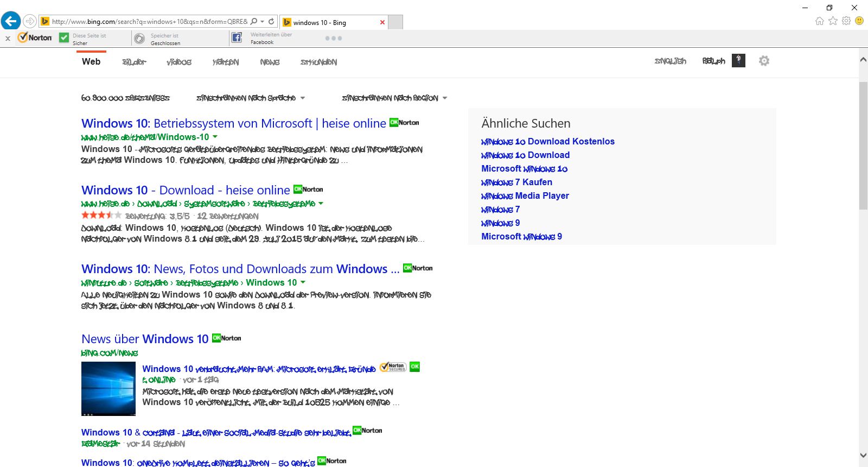Click the vertical scrollbar thumb
The height and width of the screenshot is (467, 868).
point(863,146)
